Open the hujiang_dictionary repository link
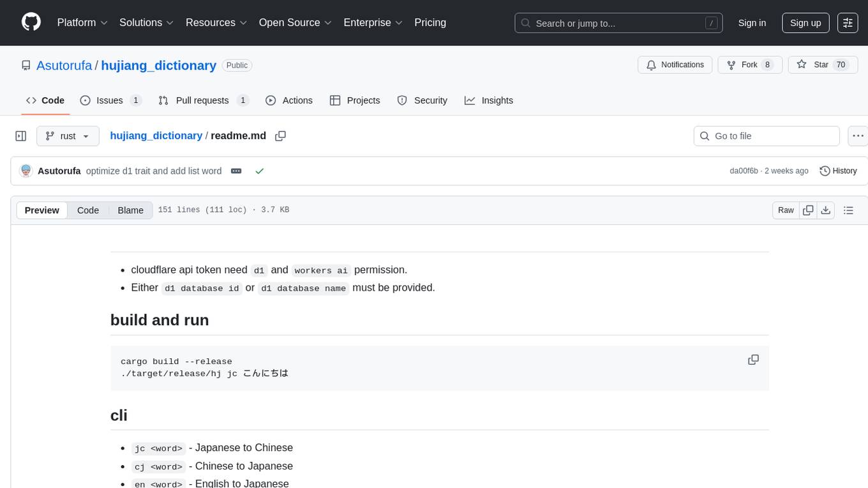Screen dimensions: 868x488 point(159,65)
